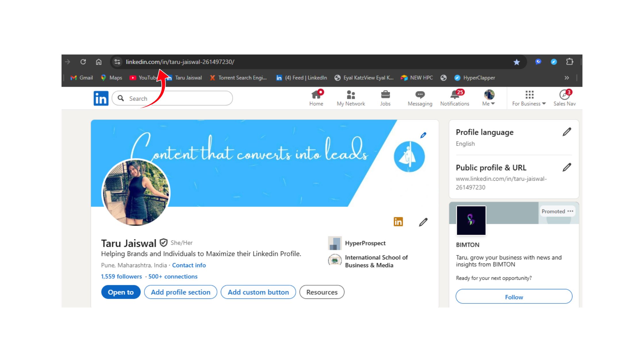
Task: Click the Promoted ad options ellipsis
Action: (570, 211)
